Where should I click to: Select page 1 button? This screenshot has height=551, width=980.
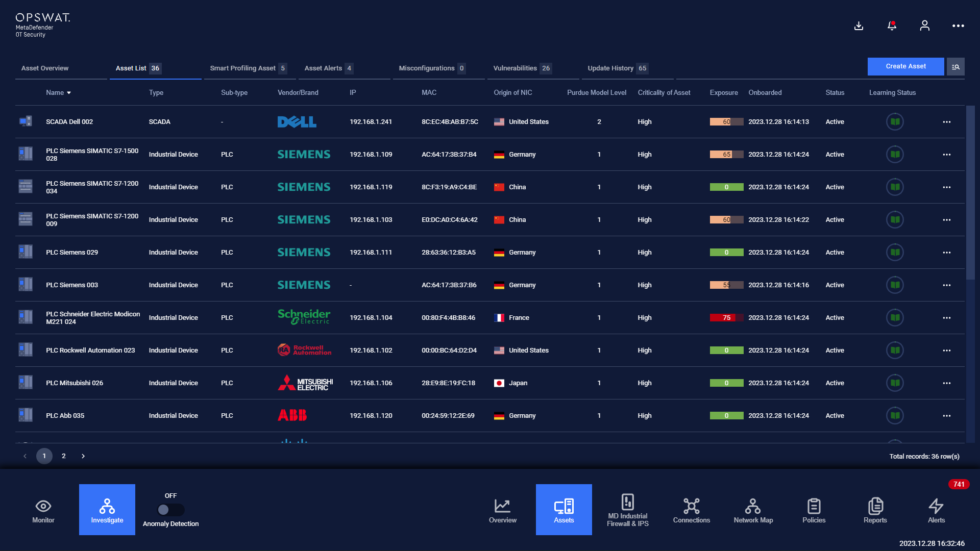44,456
